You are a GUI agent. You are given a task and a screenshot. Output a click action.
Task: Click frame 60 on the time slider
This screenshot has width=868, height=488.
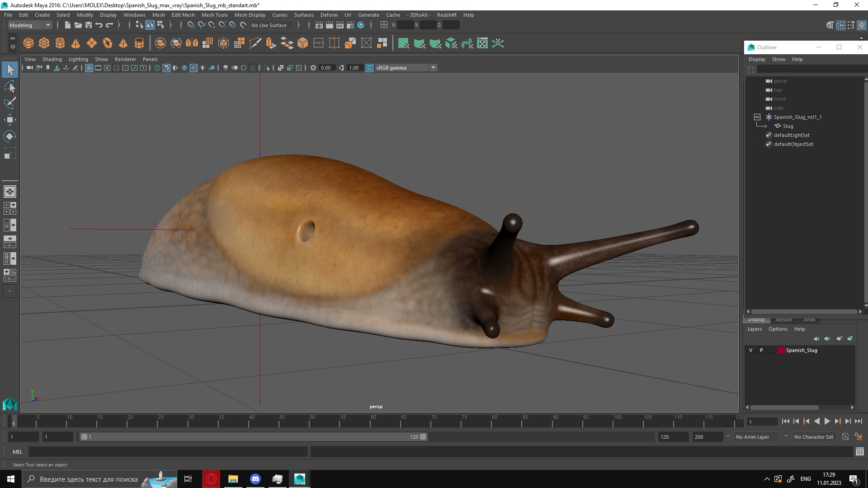(373, 421)
